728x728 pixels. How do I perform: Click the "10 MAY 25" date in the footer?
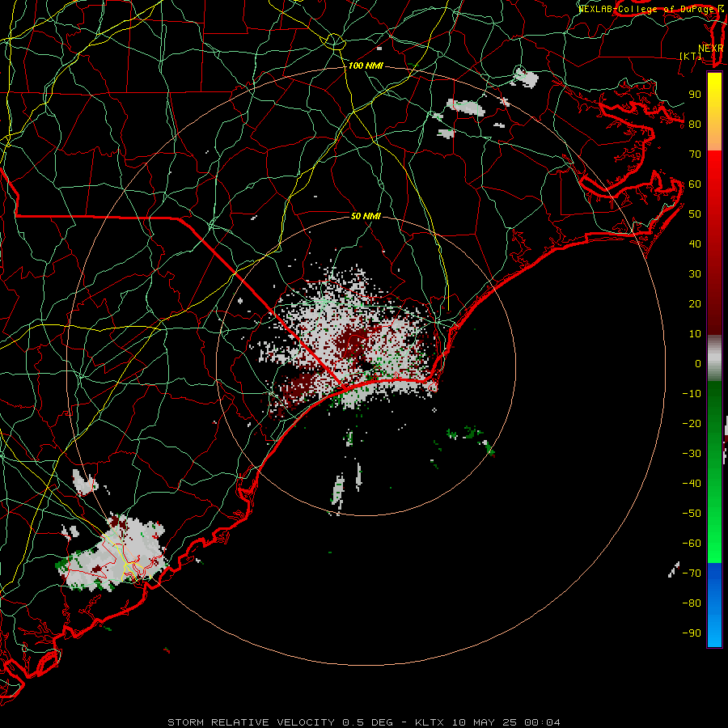[x=485, y=722]
